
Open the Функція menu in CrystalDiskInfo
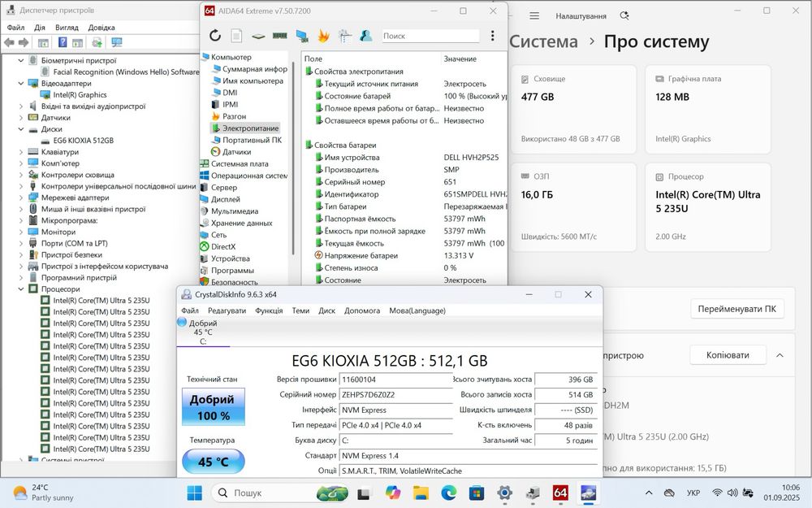coord(269,310)
